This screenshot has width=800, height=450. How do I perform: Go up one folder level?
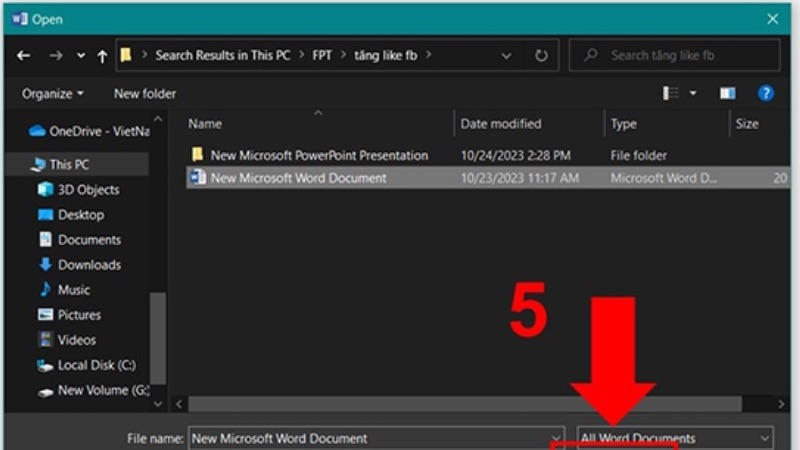coord(102,56)
